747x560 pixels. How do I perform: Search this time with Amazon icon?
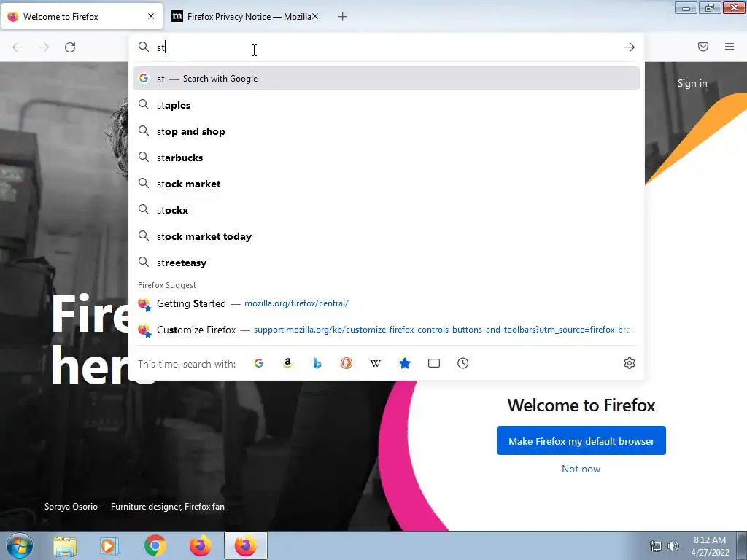(x=287, y=363)
